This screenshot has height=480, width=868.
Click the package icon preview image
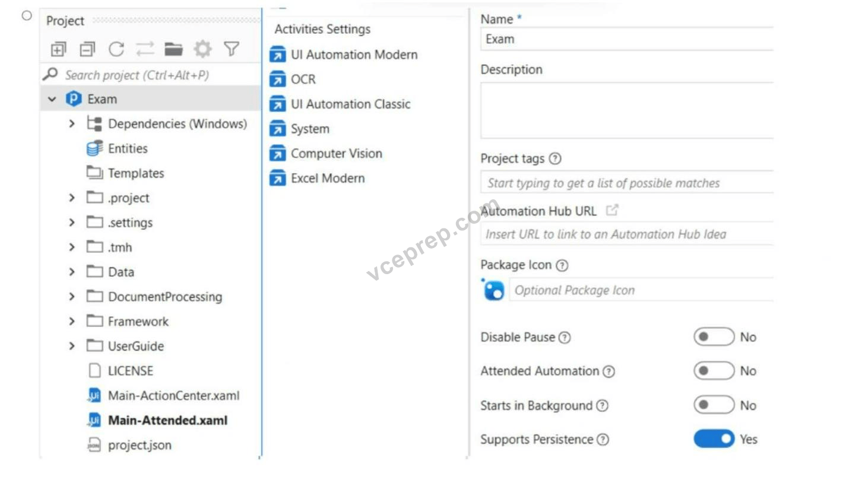coord(494,290)
